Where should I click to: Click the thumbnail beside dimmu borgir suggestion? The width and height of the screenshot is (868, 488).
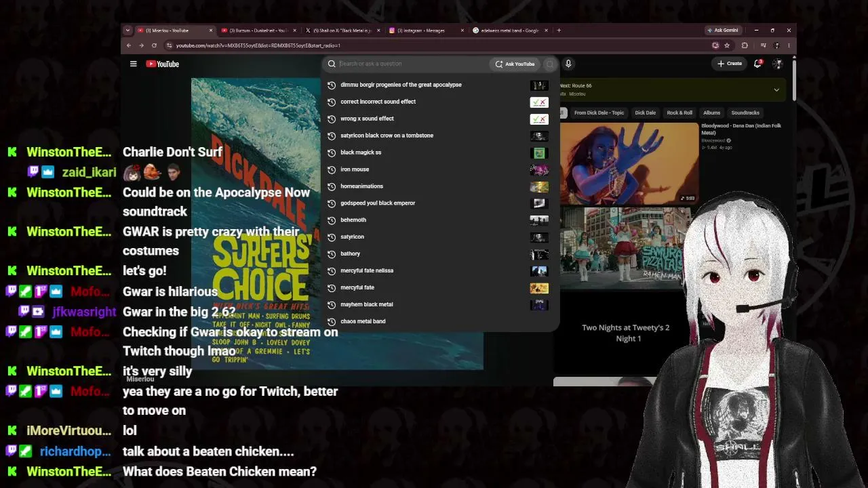coord(539,85)
